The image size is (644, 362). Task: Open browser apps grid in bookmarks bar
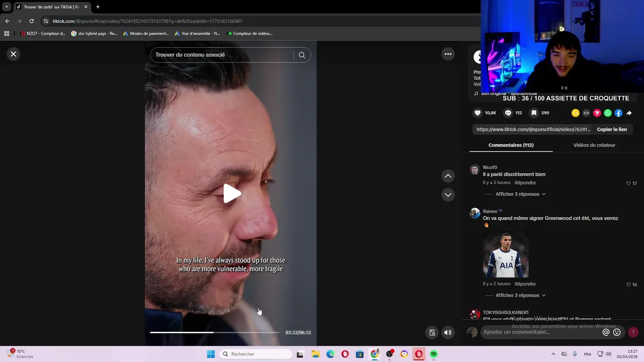(7, 34)
